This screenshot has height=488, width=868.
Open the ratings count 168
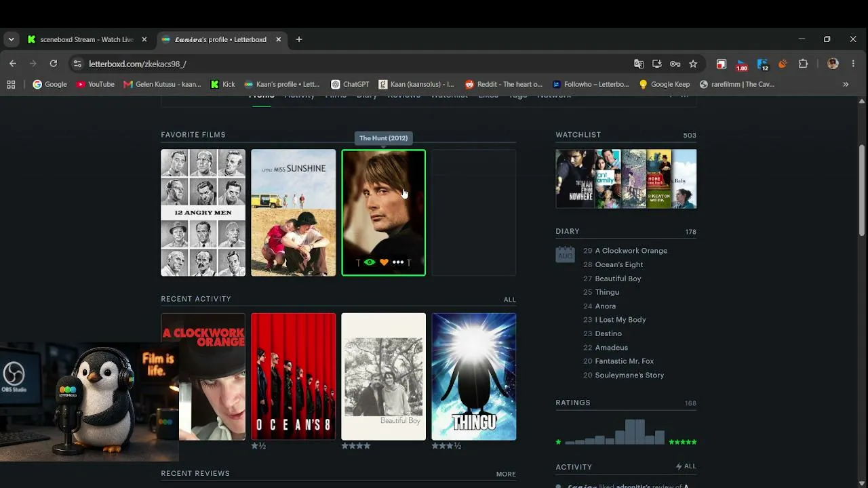click(690, 403)
